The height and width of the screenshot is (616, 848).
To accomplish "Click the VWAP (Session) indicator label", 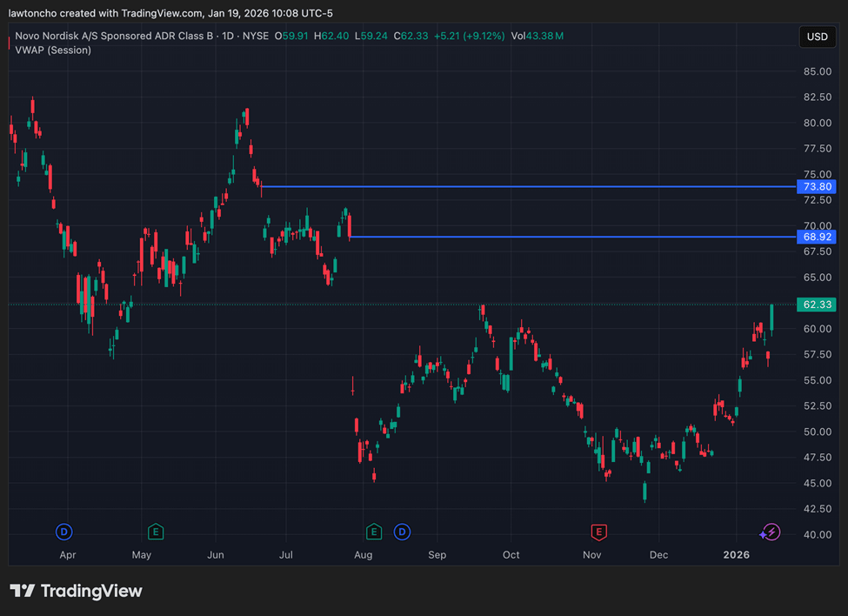I will coord(53,50).
